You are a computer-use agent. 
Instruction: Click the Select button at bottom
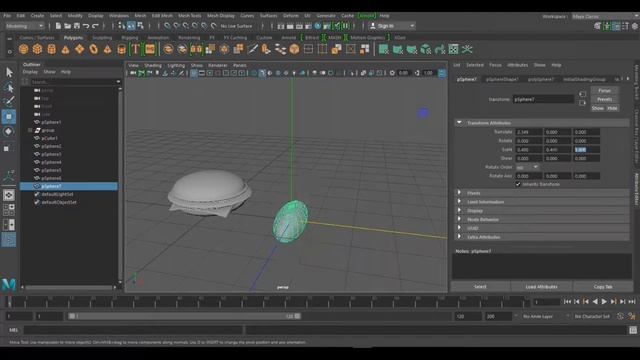[x=480, y=287]
